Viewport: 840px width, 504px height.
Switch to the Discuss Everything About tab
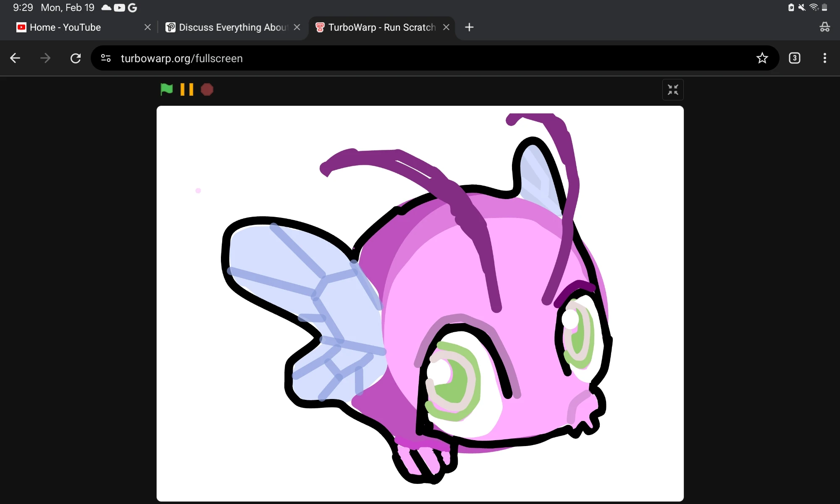tap(229, 28)
